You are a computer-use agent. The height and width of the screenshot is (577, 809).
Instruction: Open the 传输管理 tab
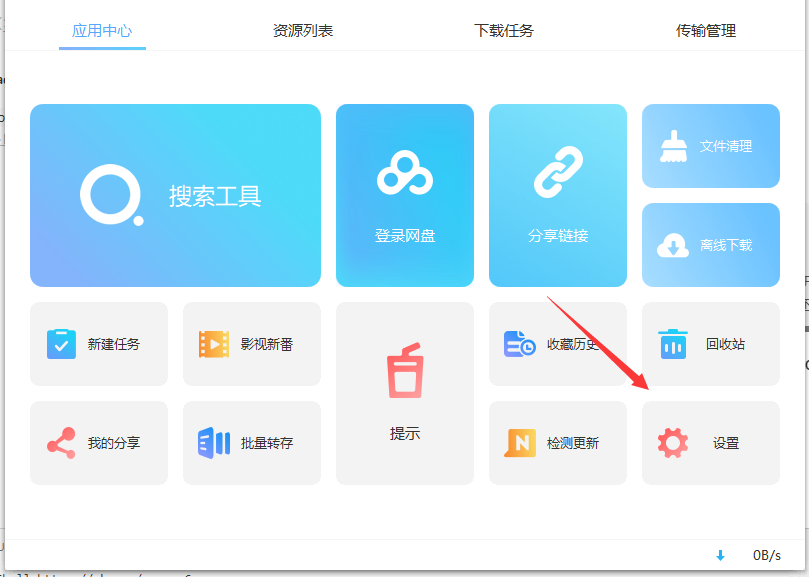[706, 31]
